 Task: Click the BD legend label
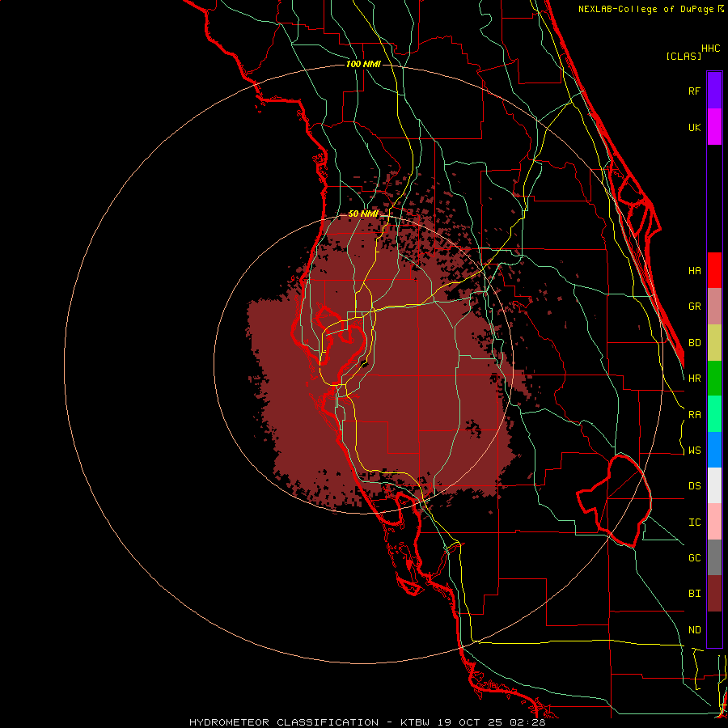click(694, 343)
